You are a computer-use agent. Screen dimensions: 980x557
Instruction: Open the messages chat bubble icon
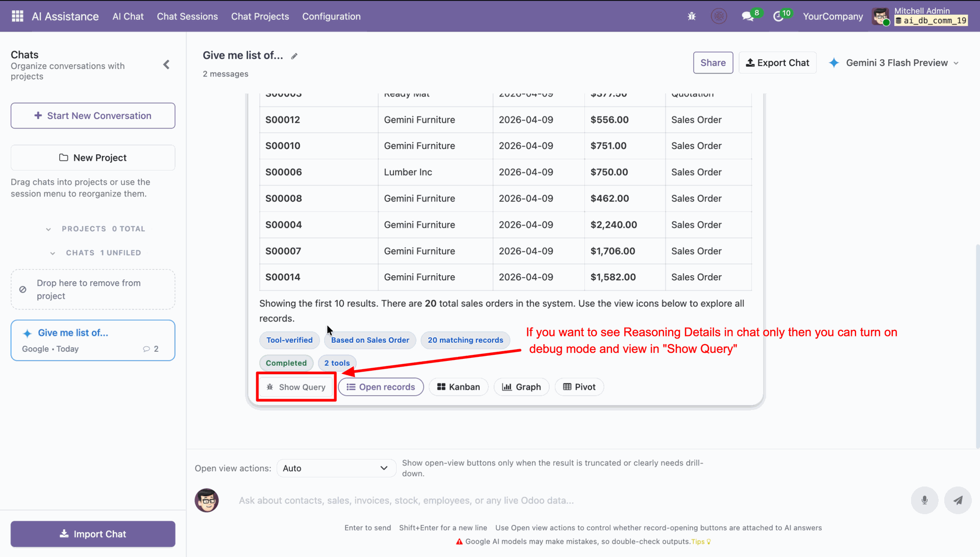tap(748, 16)
